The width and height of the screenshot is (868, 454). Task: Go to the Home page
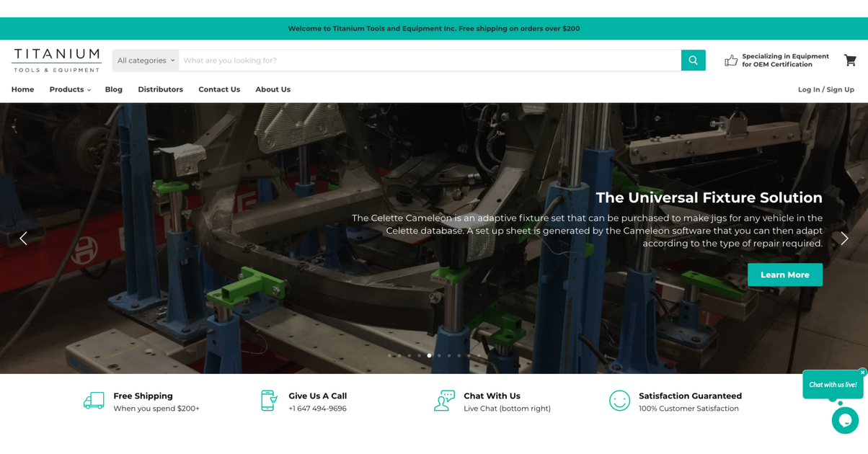[22, 89]
